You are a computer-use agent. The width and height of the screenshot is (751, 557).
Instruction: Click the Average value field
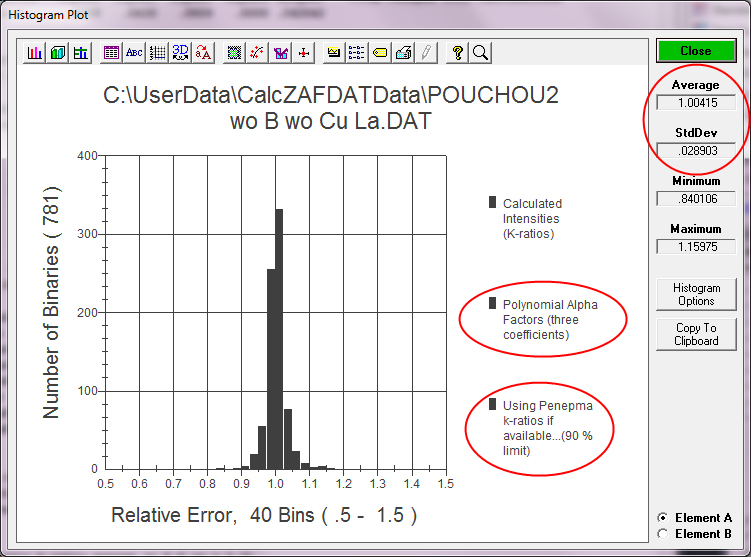[696, 102]
